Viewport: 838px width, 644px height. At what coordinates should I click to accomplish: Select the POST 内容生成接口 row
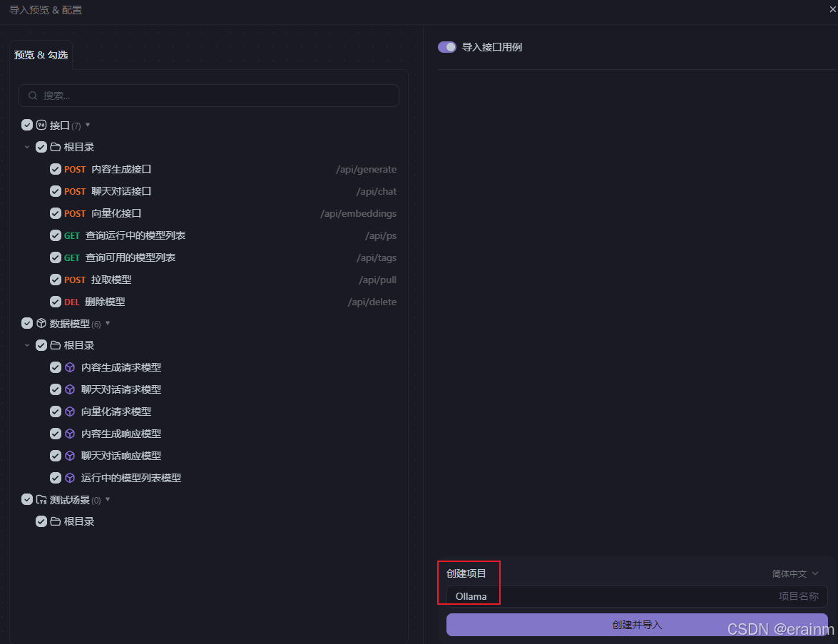click(x=223, y=170)
